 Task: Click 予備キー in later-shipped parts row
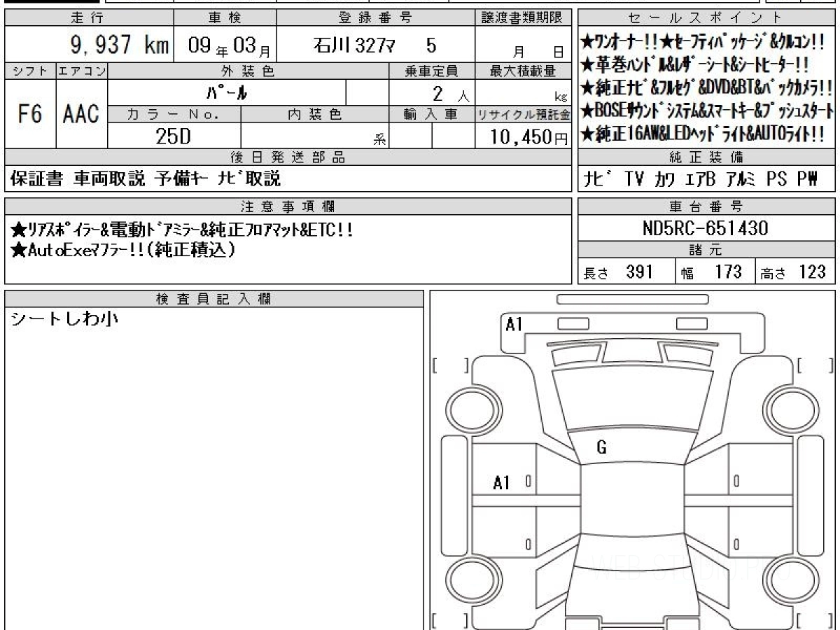pyautogui.click(x=181, y=179)
